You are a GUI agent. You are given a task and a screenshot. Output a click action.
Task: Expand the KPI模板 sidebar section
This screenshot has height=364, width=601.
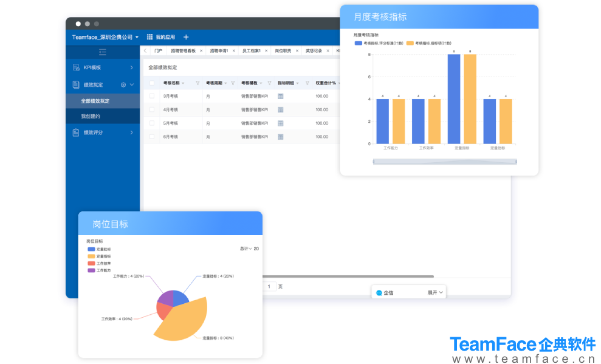(102, 67)
